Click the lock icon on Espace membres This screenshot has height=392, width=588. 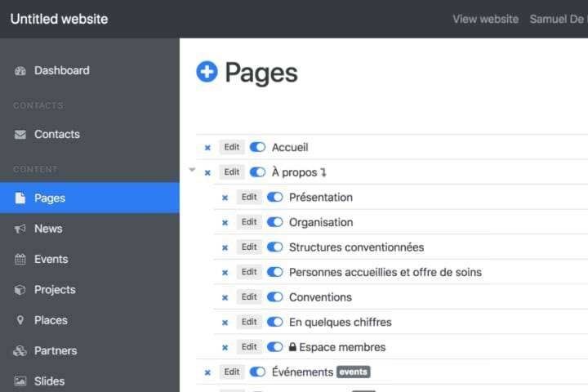pos(292,346)
